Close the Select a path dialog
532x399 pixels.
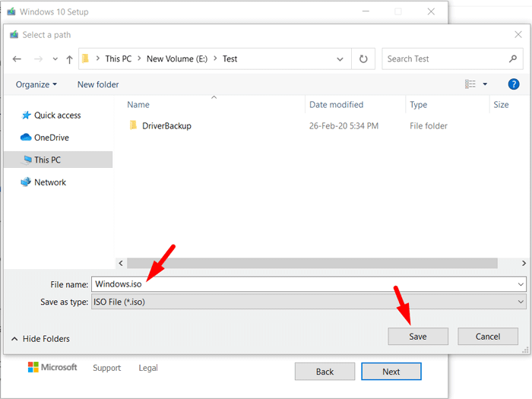(518, 34)
